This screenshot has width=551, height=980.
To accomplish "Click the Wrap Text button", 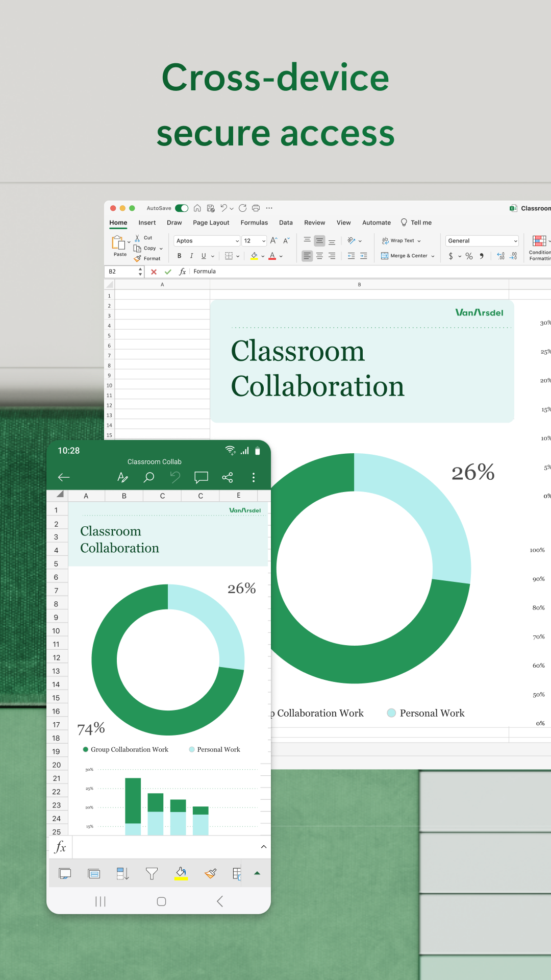I will pos(402,241).
